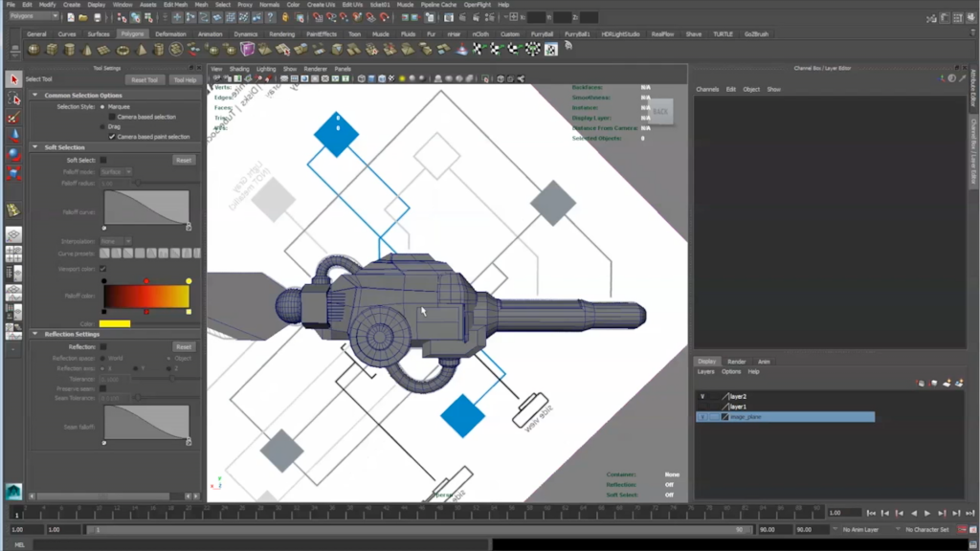
Task: Click the Reset Tool button
Action: pos(145,80)
